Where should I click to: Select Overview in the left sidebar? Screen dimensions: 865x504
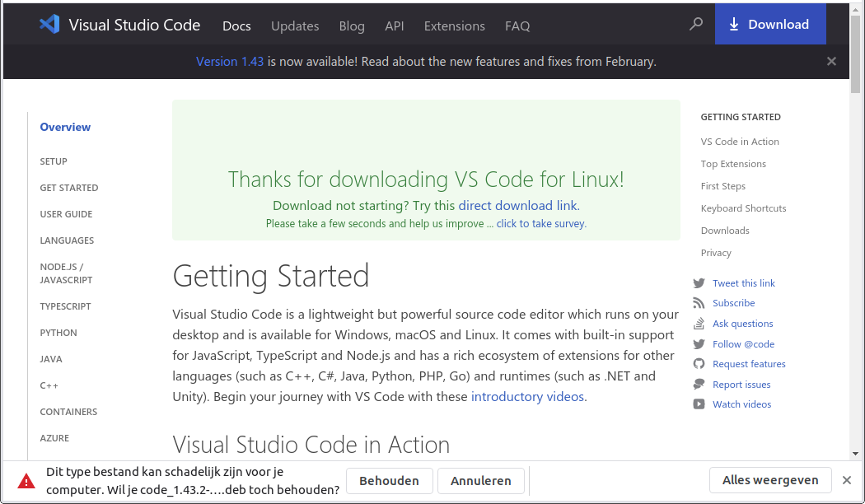pos(65,127)
